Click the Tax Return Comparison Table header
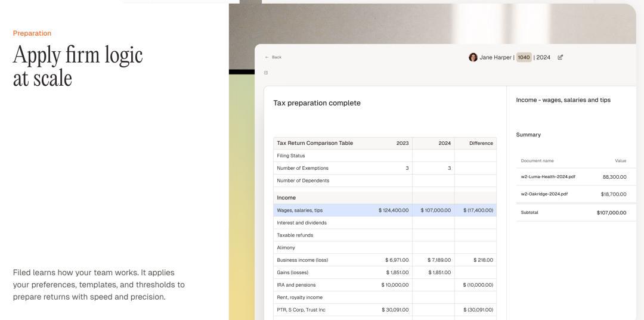Screen dimensions: 644x320 click(x=315, y=143)
